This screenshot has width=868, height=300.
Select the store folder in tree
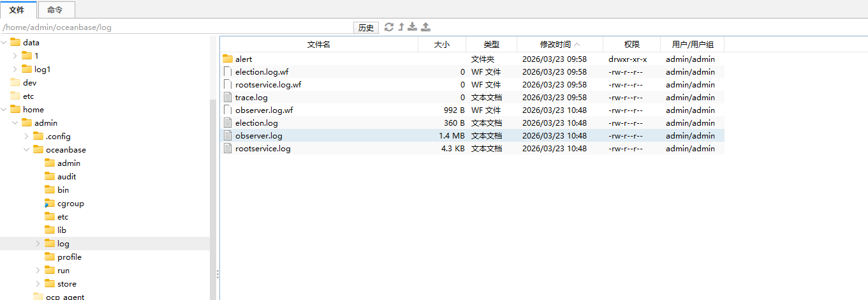pos(66,284)
